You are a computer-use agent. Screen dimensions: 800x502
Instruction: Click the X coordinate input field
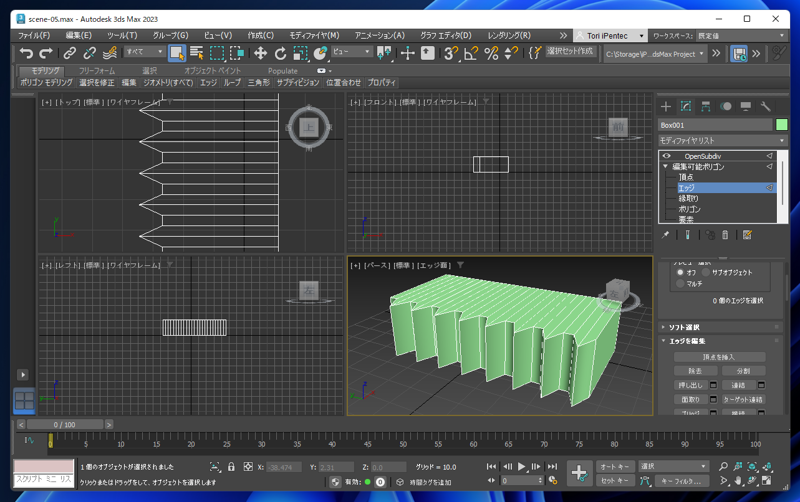(x=284, y=467)
